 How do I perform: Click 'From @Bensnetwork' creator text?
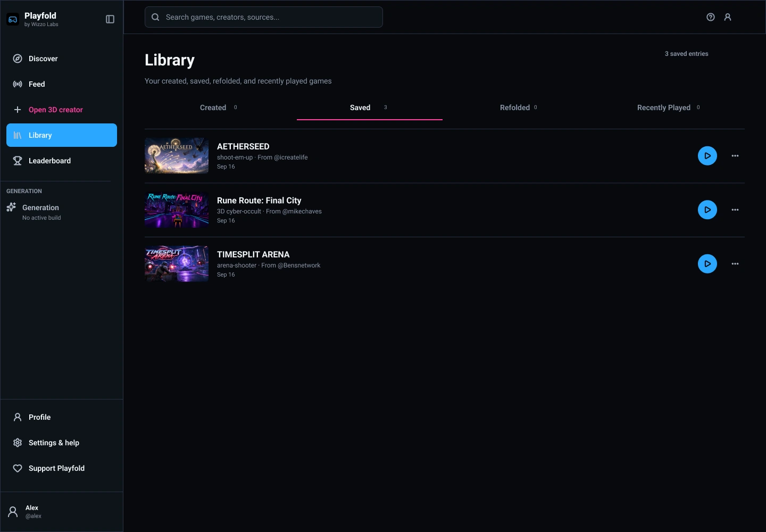coord(290,265)
